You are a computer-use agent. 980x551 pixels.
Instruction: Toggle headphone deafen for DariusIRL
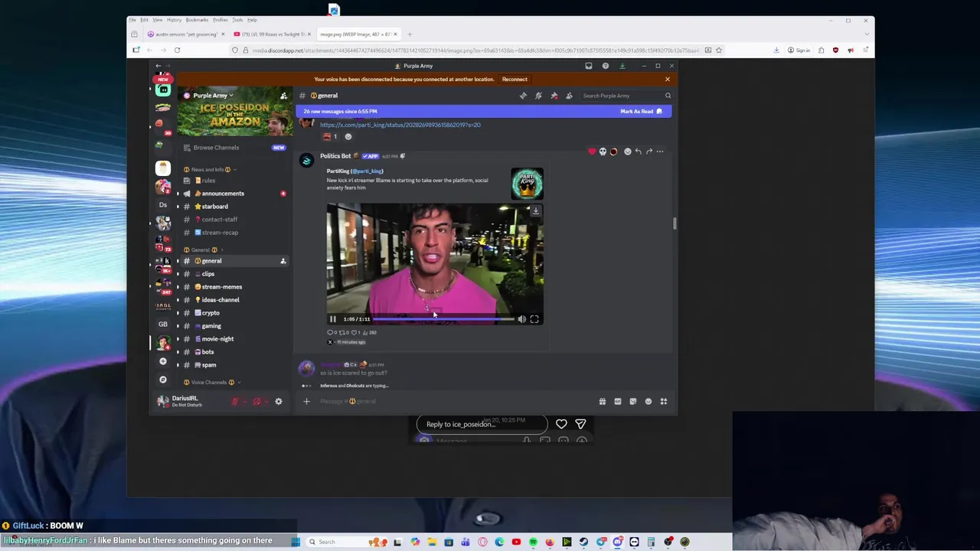[x=256, y=401]
